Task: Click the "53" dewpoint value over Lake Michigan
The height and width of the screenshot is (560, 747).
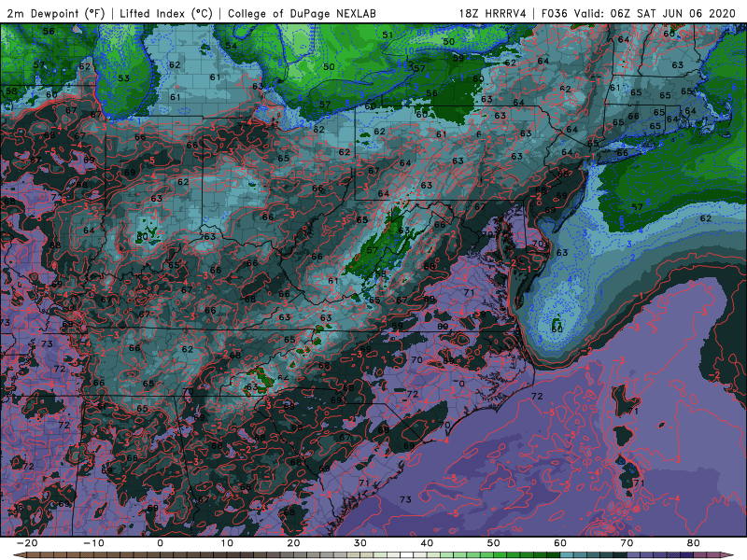Action: (x=124, y=78)
